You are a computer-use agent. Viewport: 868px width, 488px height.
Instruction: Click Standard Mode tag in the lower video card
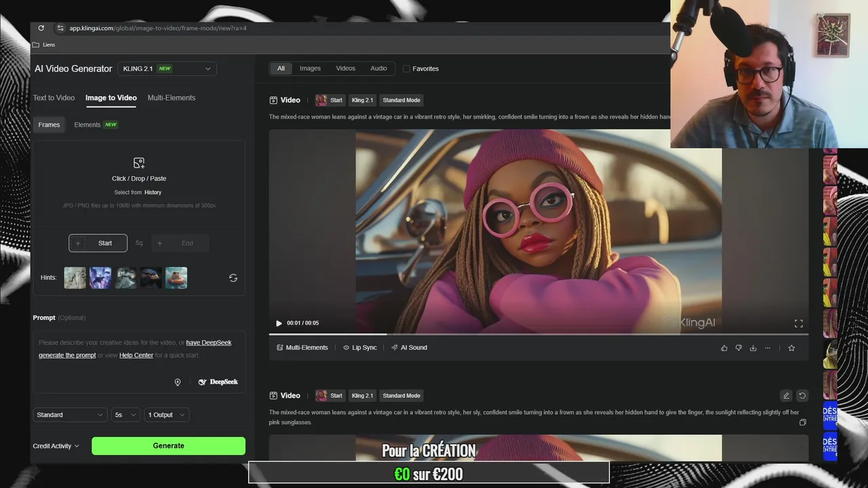pos(401,396)
